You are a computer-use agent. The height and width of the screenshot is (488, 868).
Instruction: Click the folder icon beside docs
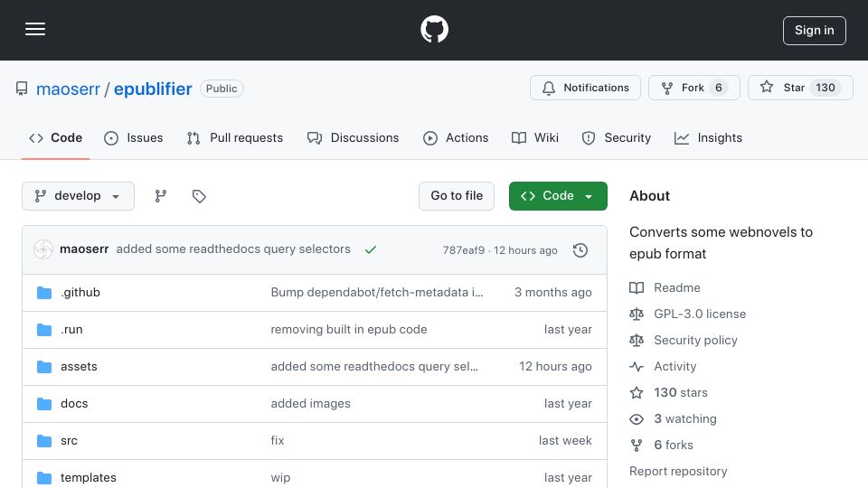[44, 403]
